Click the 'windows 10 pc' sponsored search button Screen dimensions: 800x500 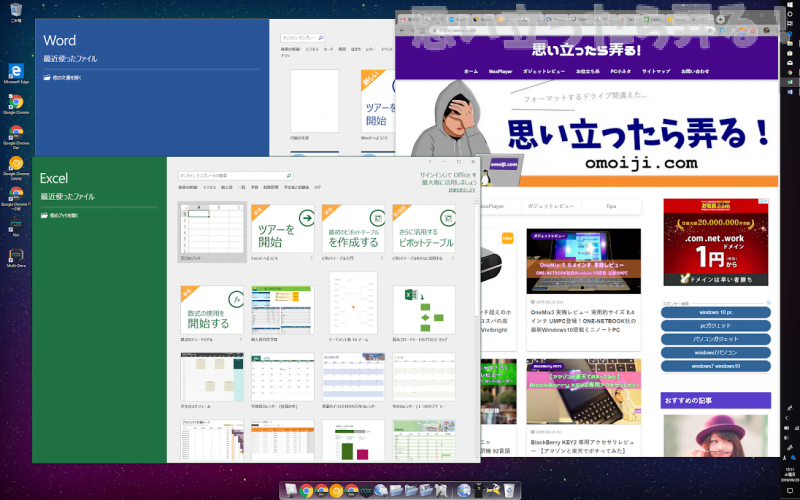coord(715,312)
